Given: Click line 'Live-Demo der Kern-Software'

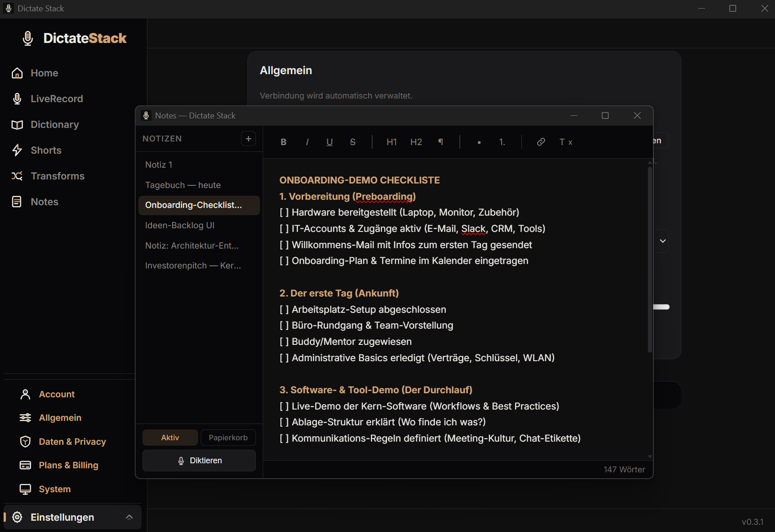Looking at the screenshot, I should [419, 406].
